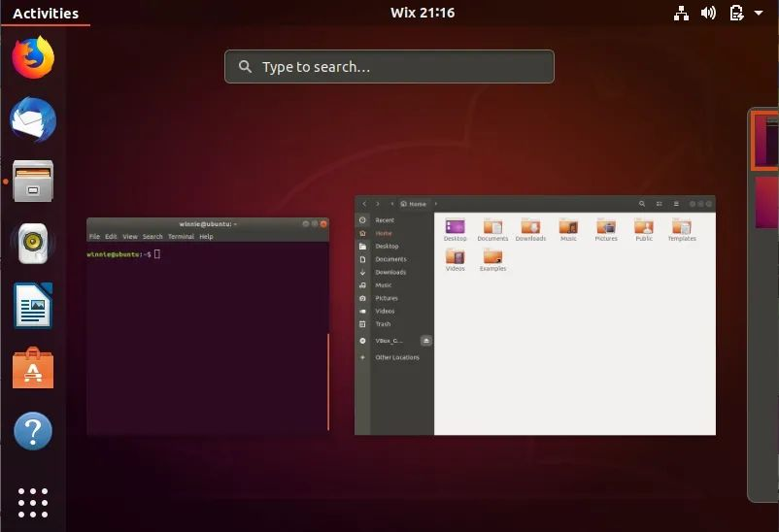Click the Terminal window scrollbar
Screen dimensions: 779x532
pos(328,382)
